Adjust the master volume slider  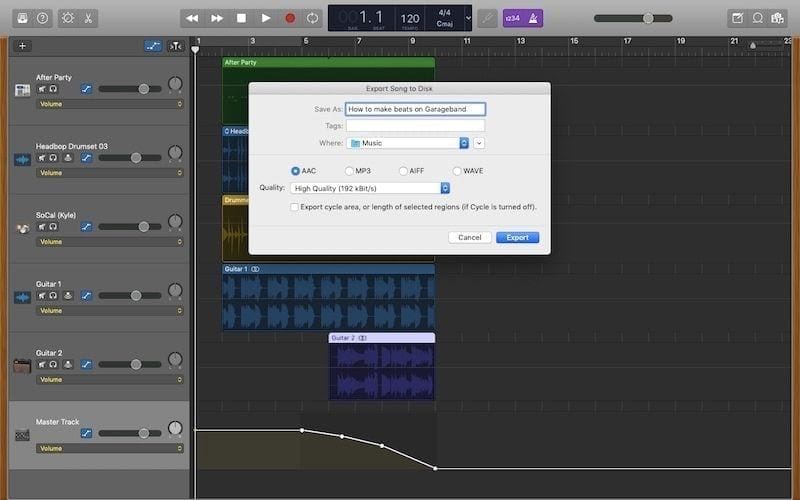(x=633, y=18)
